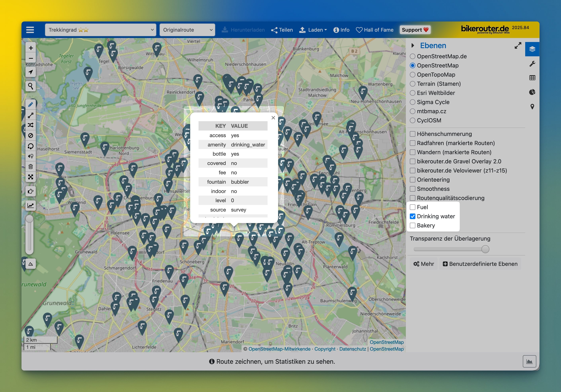This screenshot has height=392, width=561.
Task: Click the overlay transparency slider handle
Action: tap(485, 249)
